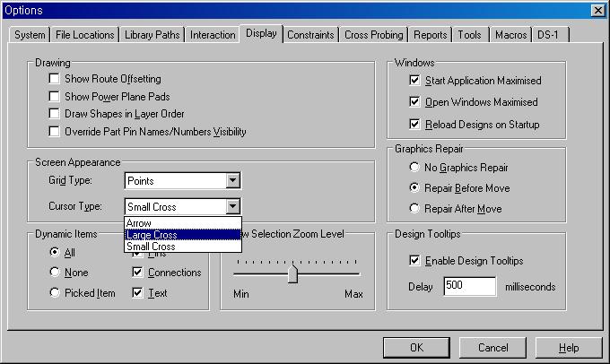Uncheck Start Application Maximised

coord(414,81)
